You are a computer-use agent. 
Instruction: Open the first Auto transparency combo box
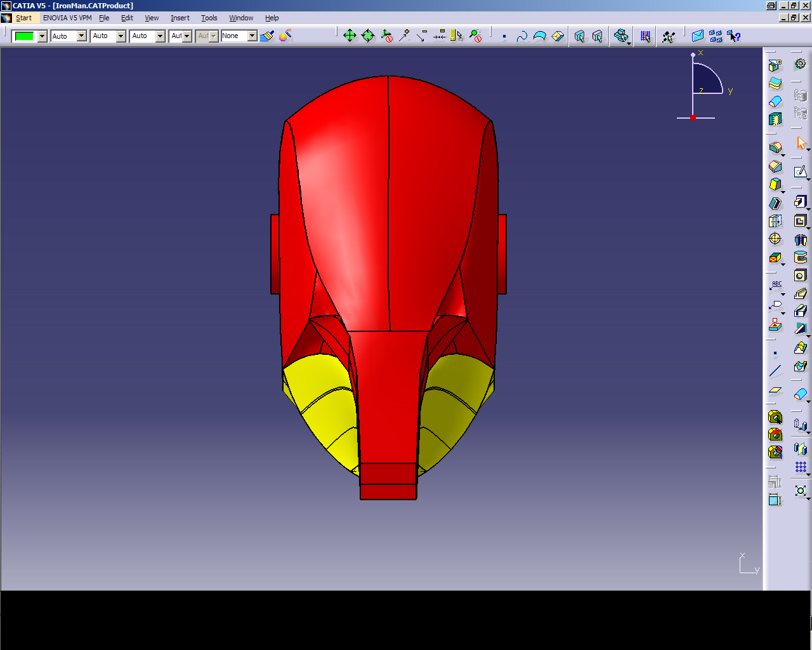69,36
